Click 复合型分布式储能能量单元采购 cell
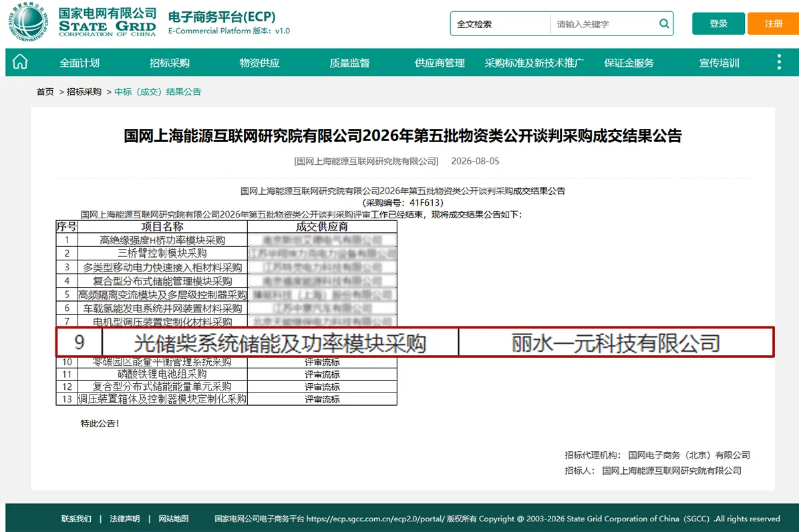 [162, 387]
